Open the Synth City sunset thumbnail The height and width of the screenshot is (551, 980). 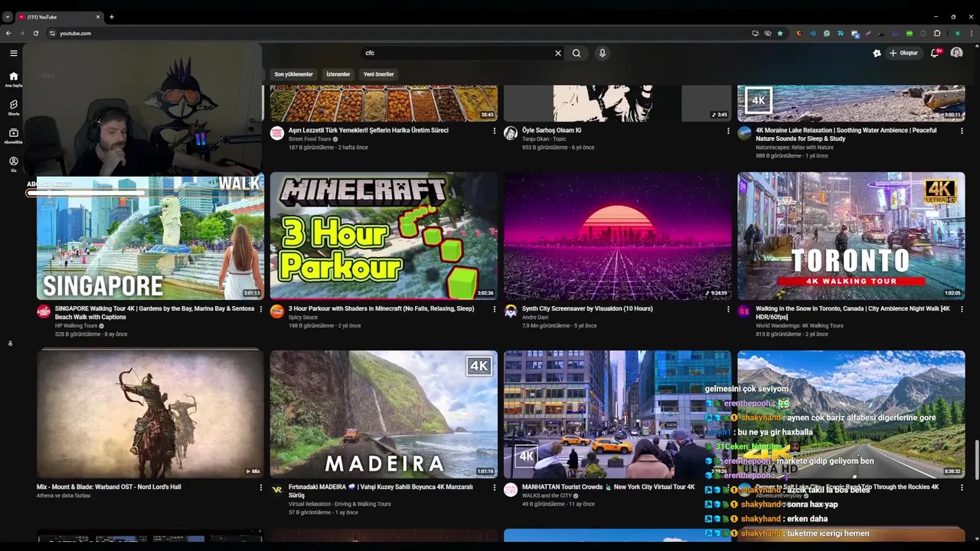point(617,236)
